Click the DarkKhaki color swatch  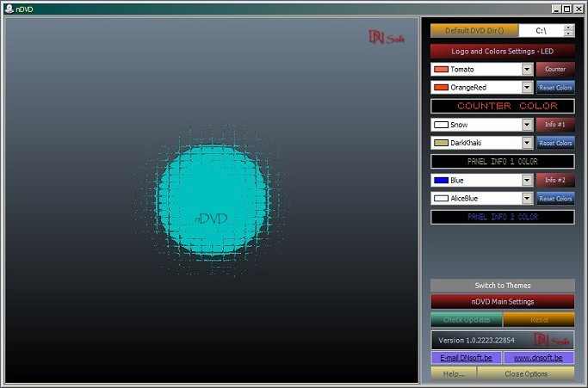[x=441, y=143]
